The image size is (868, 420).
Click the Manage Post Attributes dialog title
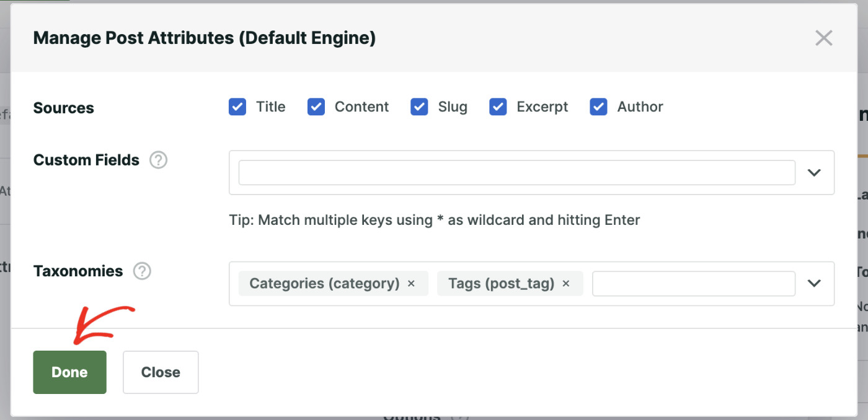(x=205, y=38)
